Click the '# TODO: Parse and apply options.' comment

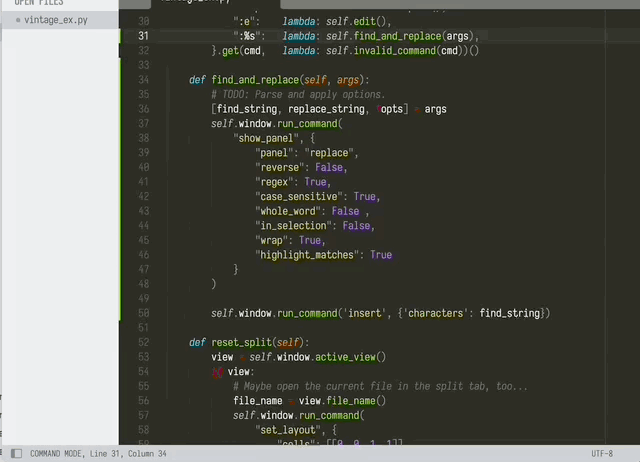pyautogui.click(x=298, y=94)
